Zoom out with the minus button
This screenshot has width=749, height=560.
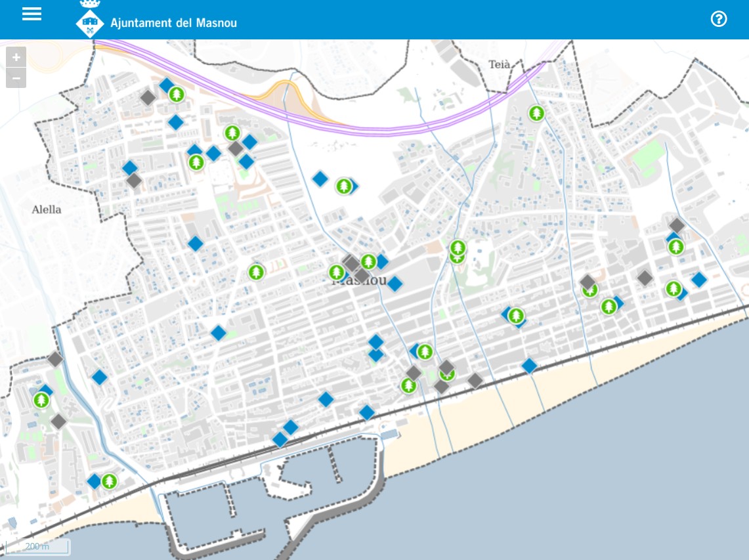16,78
